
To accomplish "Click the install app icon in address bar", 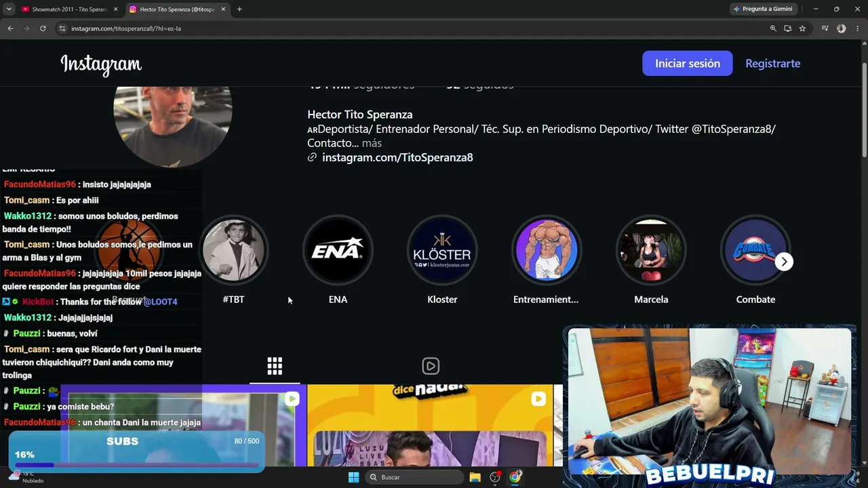I will [788, 28].
